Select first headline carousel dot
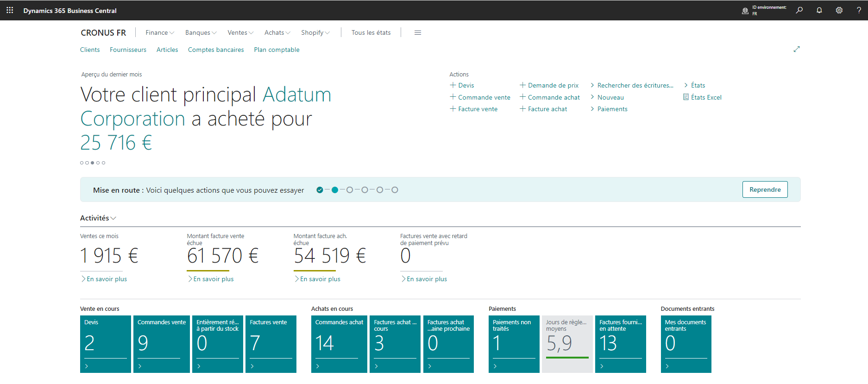The width and height of the screenshot is (868, 384). click(82, 163)
